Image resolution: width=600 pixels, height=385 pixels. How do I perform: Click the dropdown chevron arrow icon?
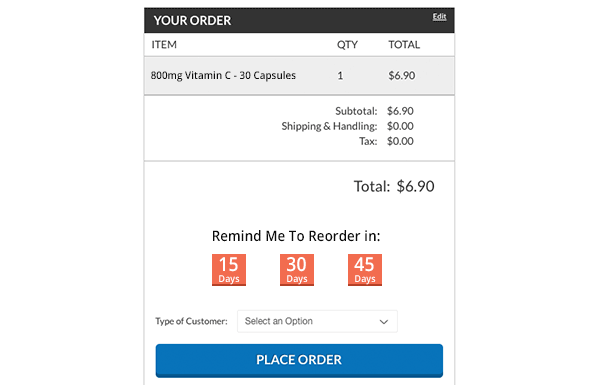[384, 322]
